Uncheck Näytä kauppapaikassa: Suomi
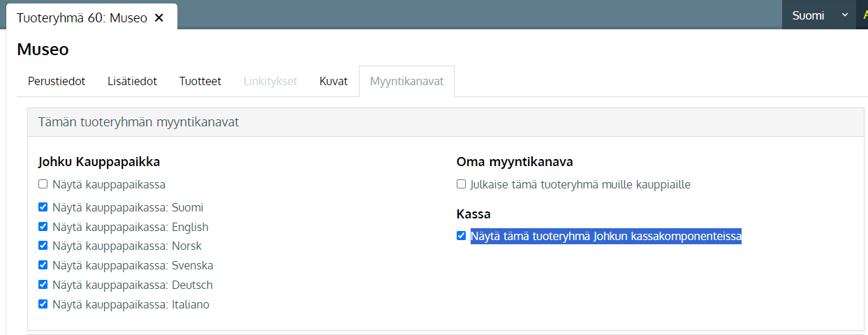This screenshot has width=868, height=335. pyautogui.click(x=43, y=207)
